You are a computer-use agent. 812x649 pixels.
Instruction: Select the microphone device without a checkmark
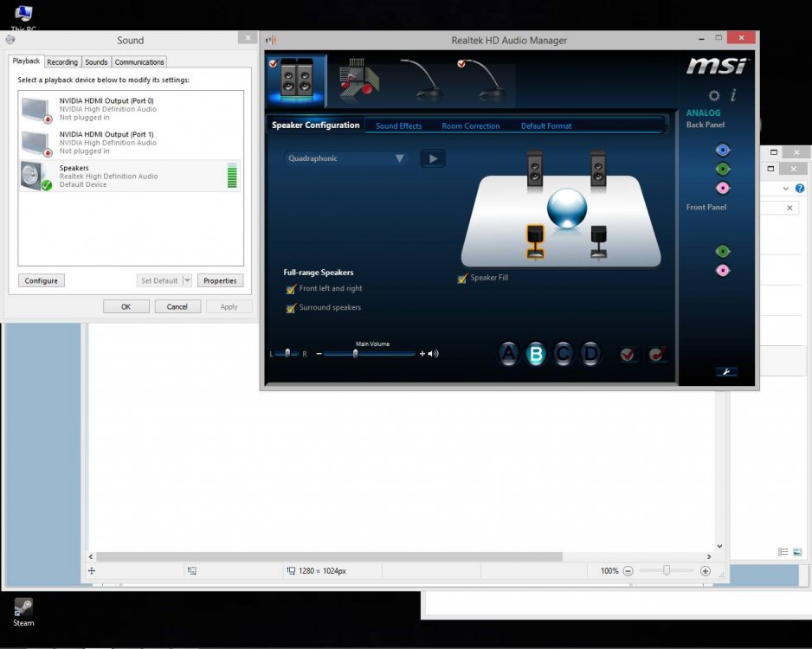(423, 80)
